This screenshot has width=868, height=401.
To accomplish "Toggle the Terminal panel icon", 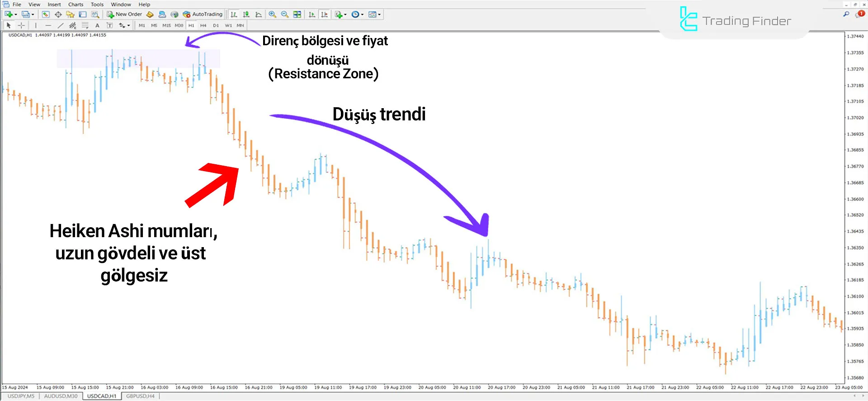I will (x=82, y=14).
